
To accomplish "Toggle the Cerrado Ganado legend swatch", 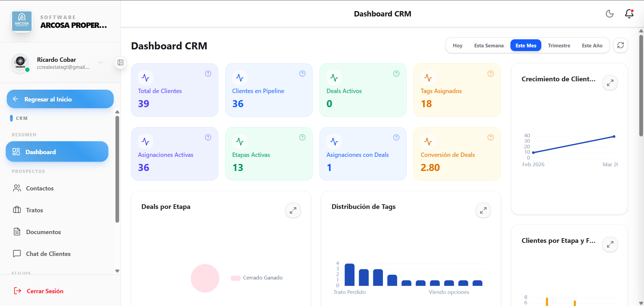I will tap(236, 278).
